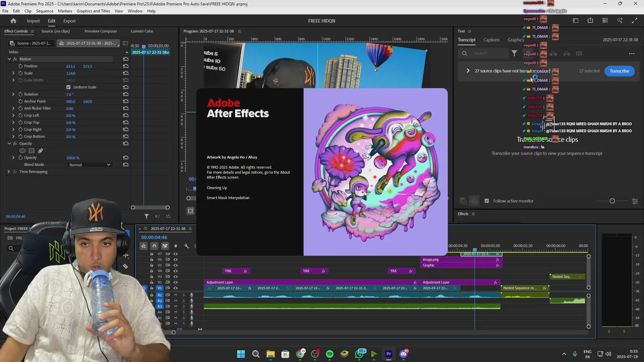Screen dimensions: 644x362
Task: Expand the Rotation property
Action: click(x=14, y=94)
